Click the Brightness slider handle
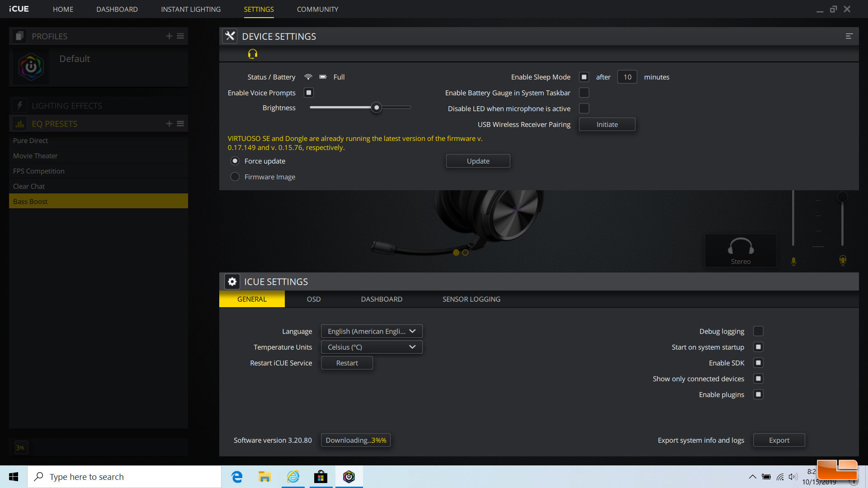Image resolution: width=868 pixels, height=488 pixels. [376, 108]
